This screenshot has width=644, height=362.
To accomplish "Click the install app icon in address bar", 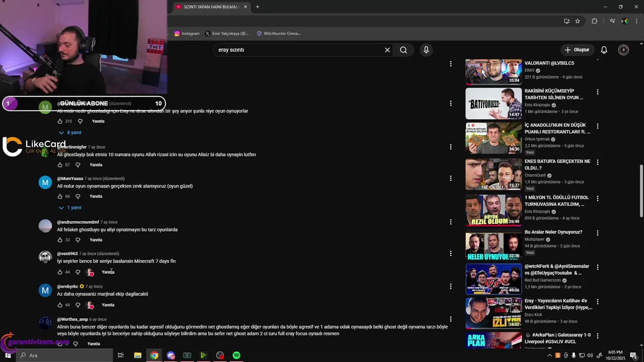I will tap(567, 21).
